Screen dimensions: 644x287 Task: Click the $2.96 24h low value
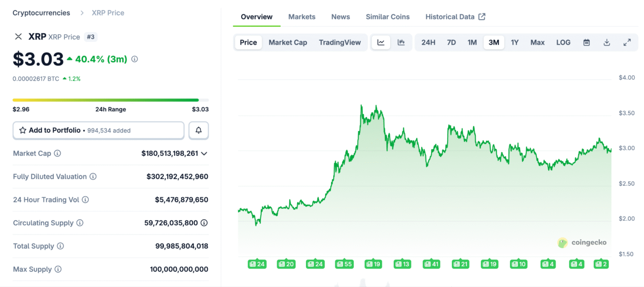coord(20,110)
